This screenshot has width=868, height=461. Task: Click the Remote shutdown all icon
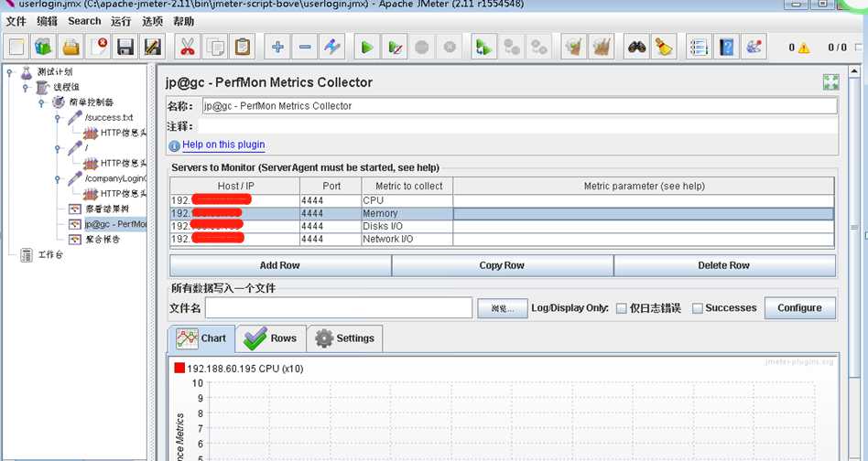538,47
